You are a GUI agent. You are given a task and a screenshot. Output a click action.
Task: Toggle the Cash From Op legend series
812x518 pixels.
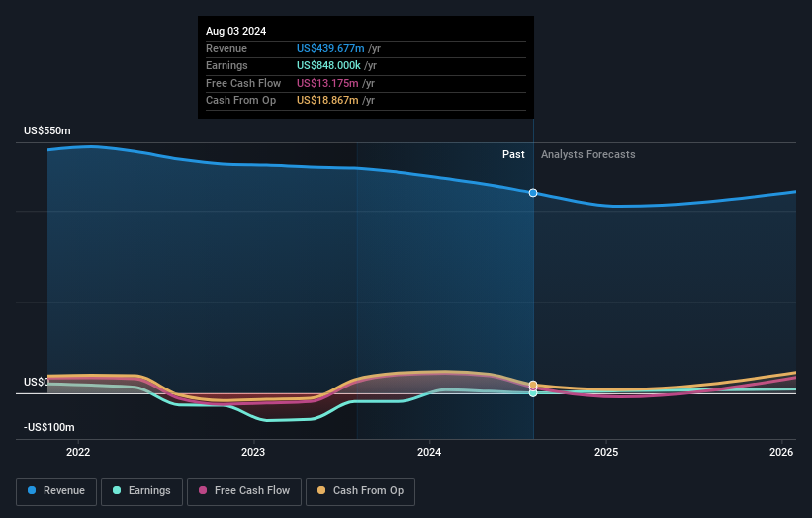360,491
